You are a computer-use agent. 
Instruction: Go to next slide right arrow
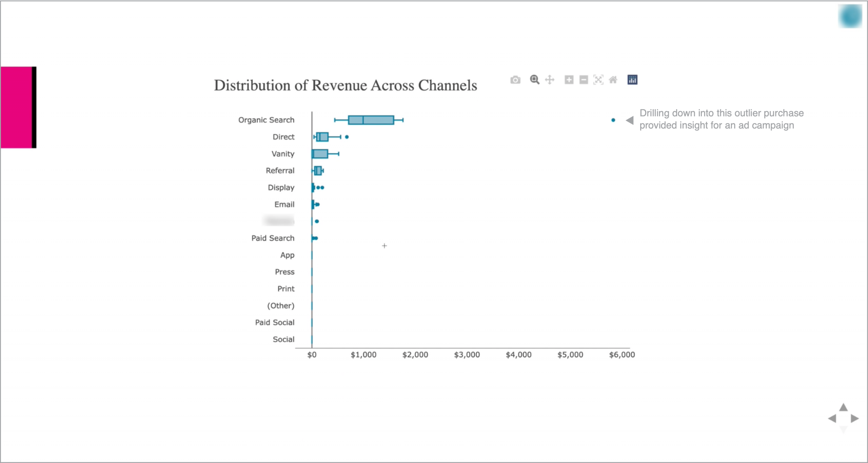(x=855, y=419)
